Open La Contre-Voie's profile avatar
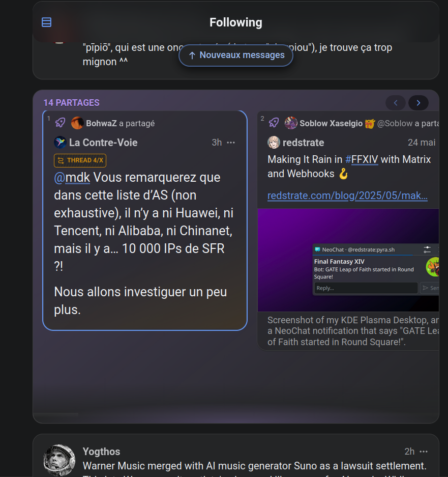 coord(60,143)
